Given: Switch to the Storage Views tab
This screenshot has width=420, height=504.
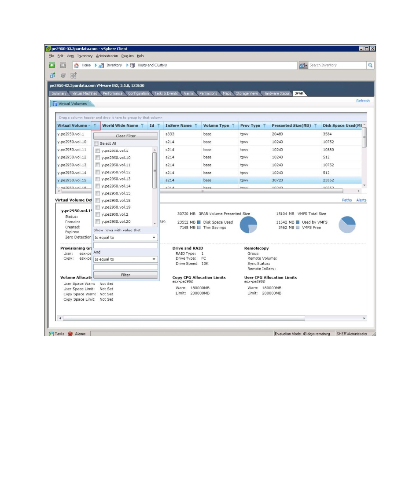Looking at the screenshot, I should tap(247, 93).
